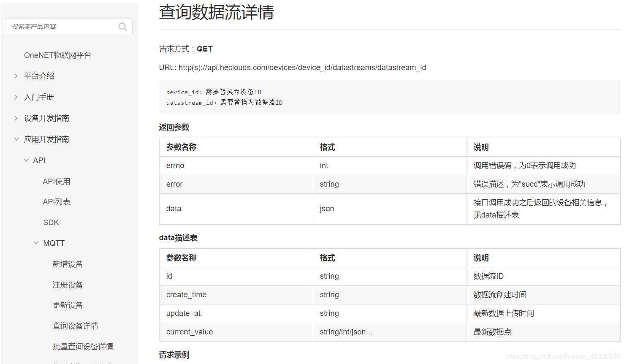Open the 批量查询设备详情 page
This screenshot has width=624, height=364.
83,346
